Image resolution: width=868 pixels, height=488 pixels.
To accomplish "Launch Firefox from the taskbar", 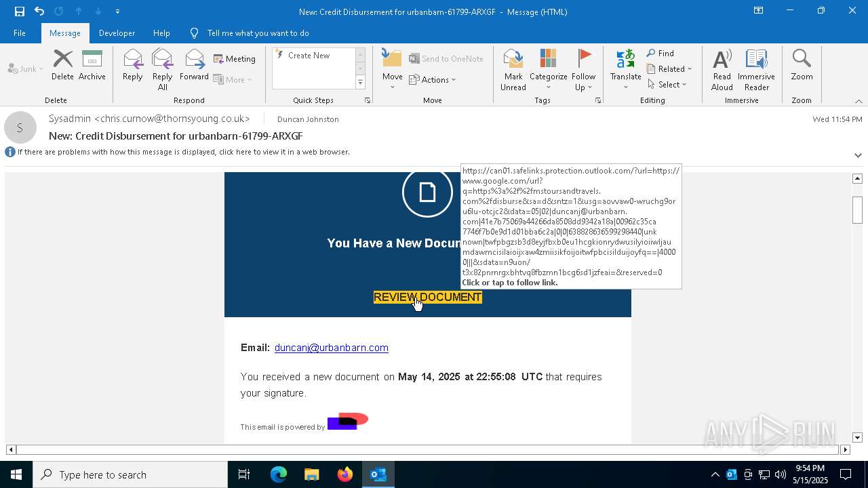I will pos(344,474).
